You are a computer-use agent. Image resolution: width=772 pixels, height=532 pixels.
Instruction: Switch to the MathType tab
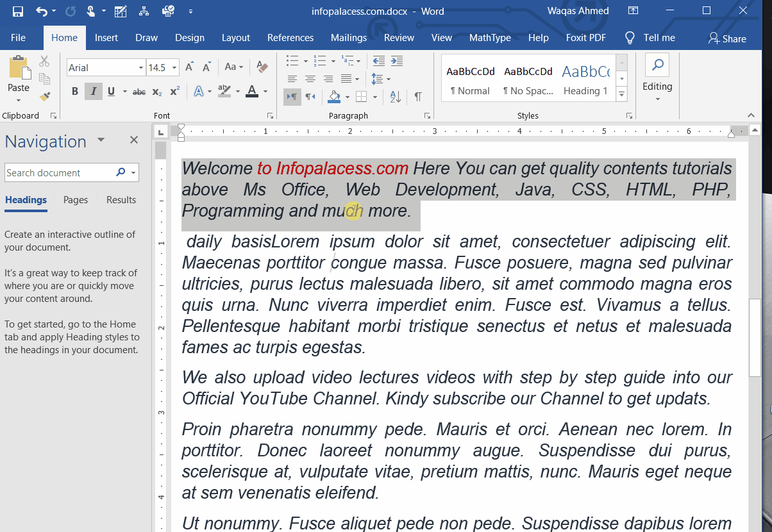(490, 38)
